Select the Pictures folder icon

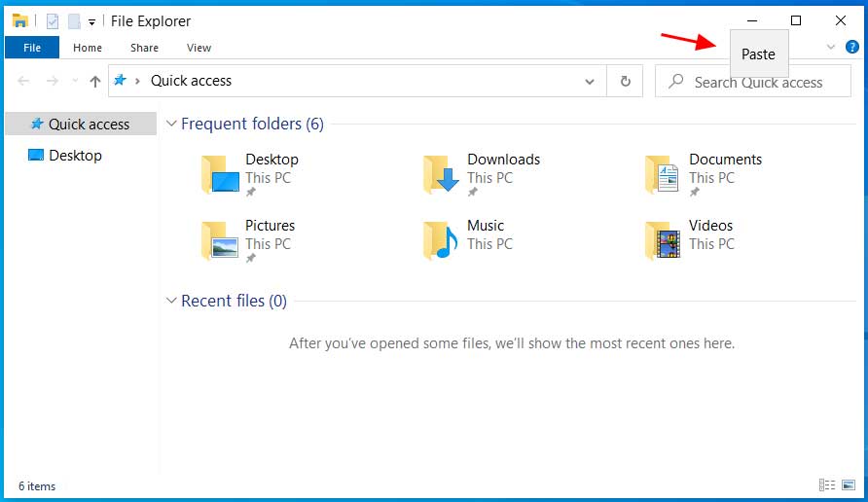220,240
